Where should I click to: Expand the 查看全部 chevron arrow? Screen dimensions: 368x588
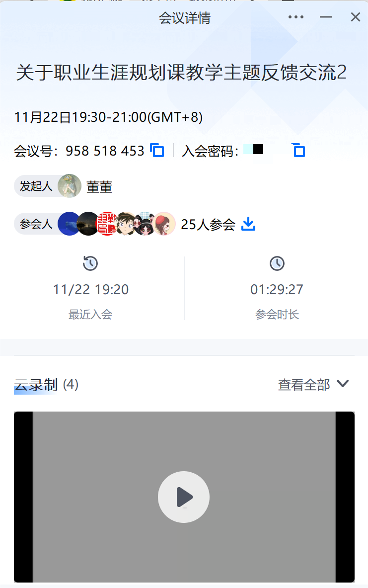343,384
